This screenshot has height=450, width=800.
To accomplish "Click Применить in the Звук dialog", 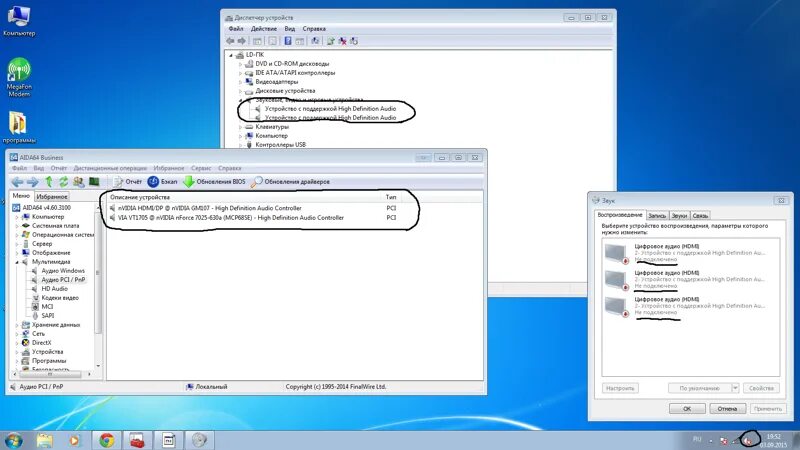I will click(x=767, y=409).
